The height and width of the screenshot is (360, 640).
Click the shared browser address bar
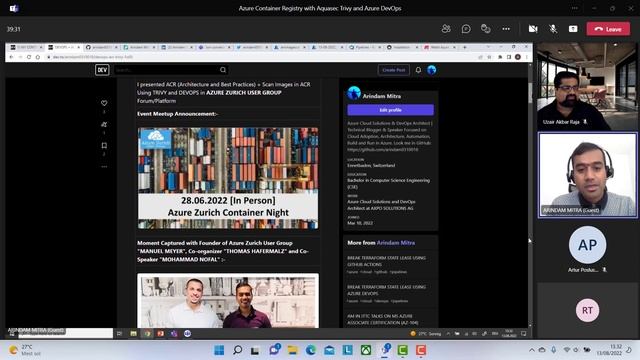pos(261,57)
